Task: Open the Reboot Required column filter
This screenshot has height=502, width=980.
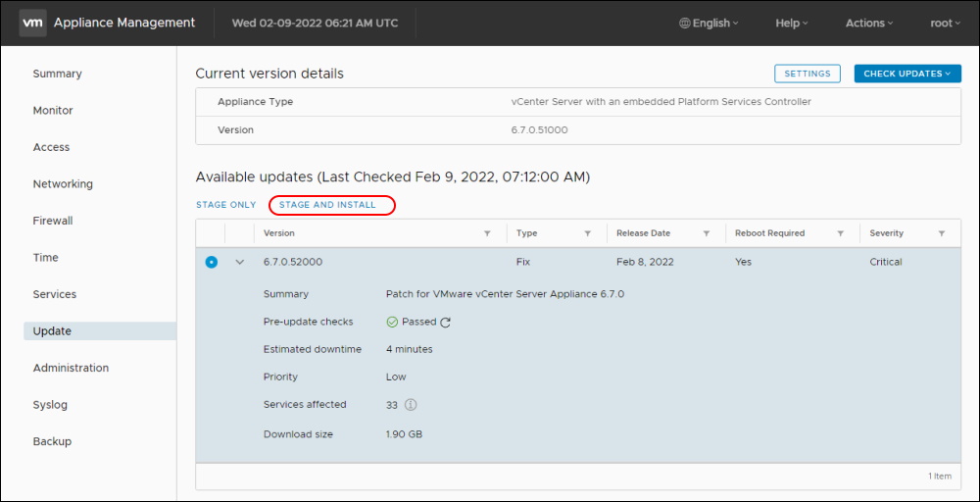Action: (x=841, y=233)
